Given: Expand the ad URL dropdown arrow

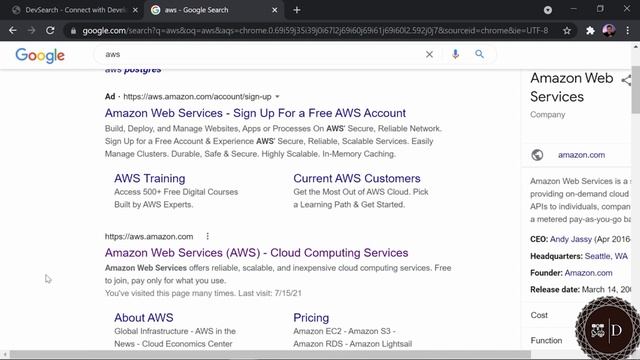Looking at the screenshot, I should [x=278, y=97].
